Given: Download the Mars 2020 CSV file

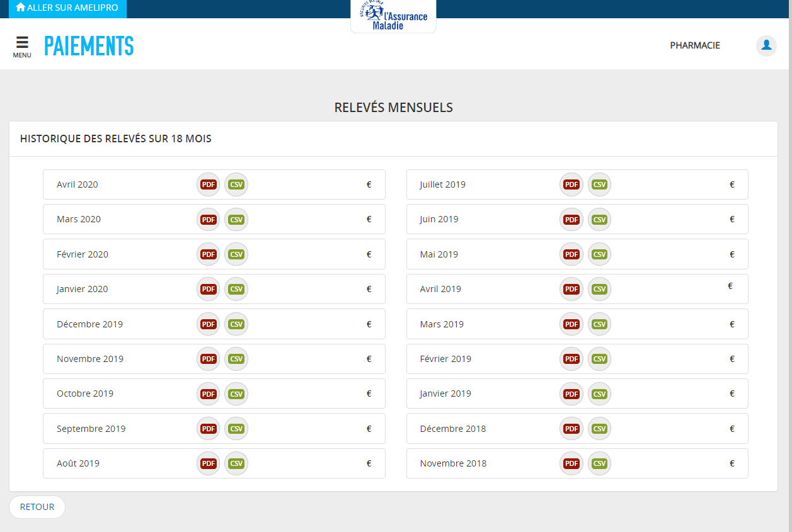Looking at the screenshot, I should pos(236,220).
